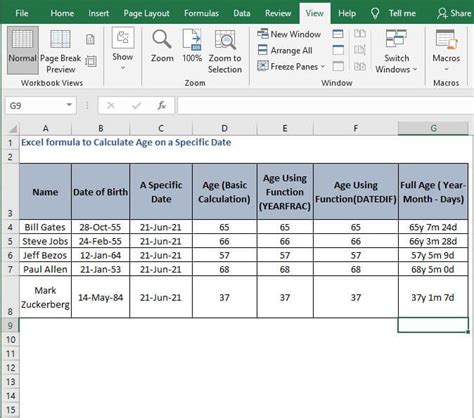
Task: Click the Select All corner triangle
Action: 12,128
